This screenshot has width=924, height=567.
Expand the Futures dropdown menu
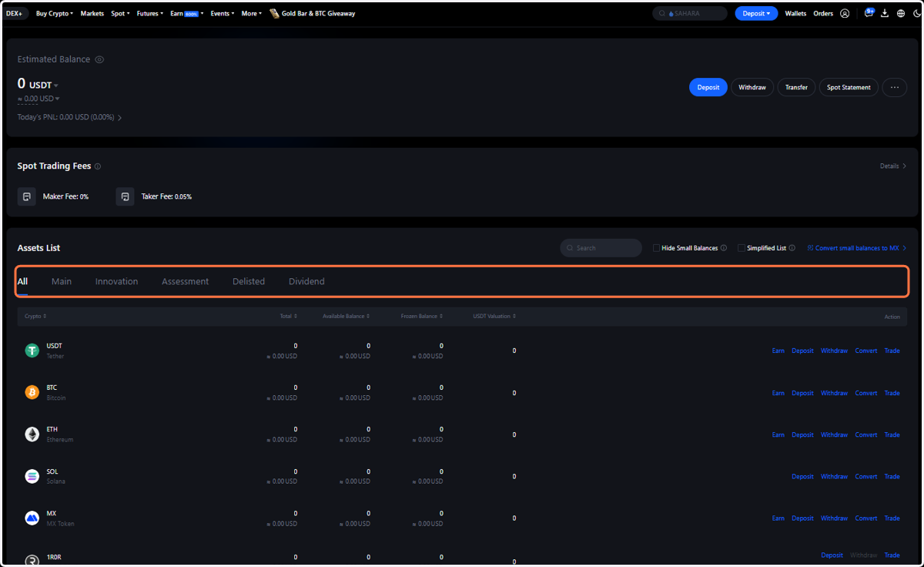(x=149, y=13)
